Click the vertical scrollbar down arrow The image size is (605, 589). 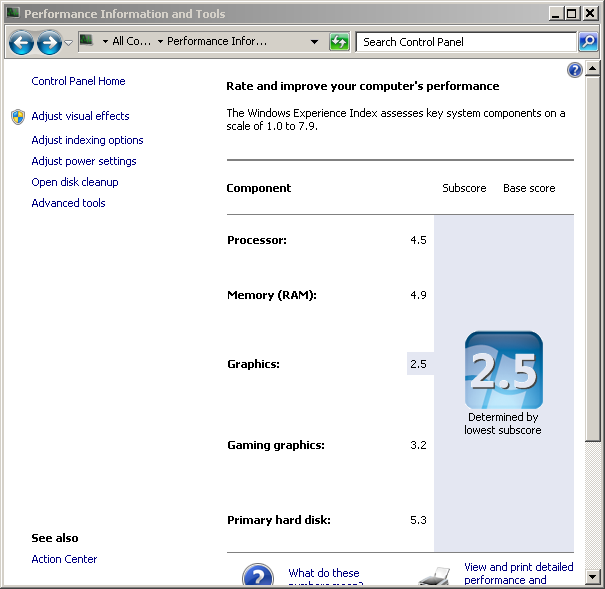[x=594, y=577]
